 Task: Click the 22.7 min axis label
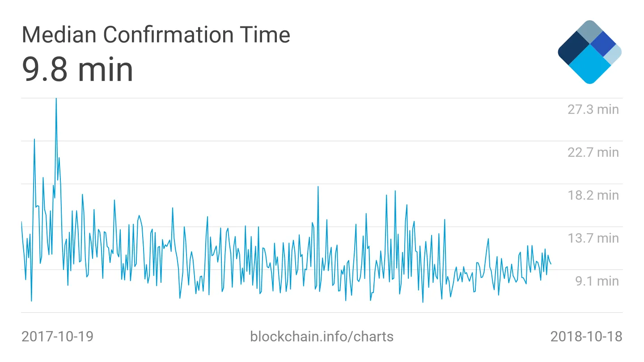pos(593,152)
